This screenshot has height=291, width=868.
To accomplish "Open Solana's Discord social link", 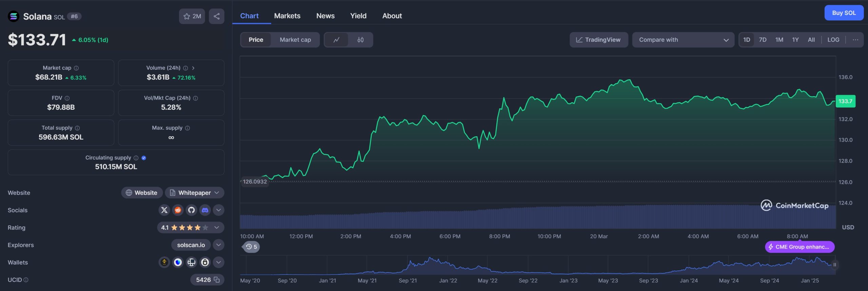I will click(x=205, y=210).
